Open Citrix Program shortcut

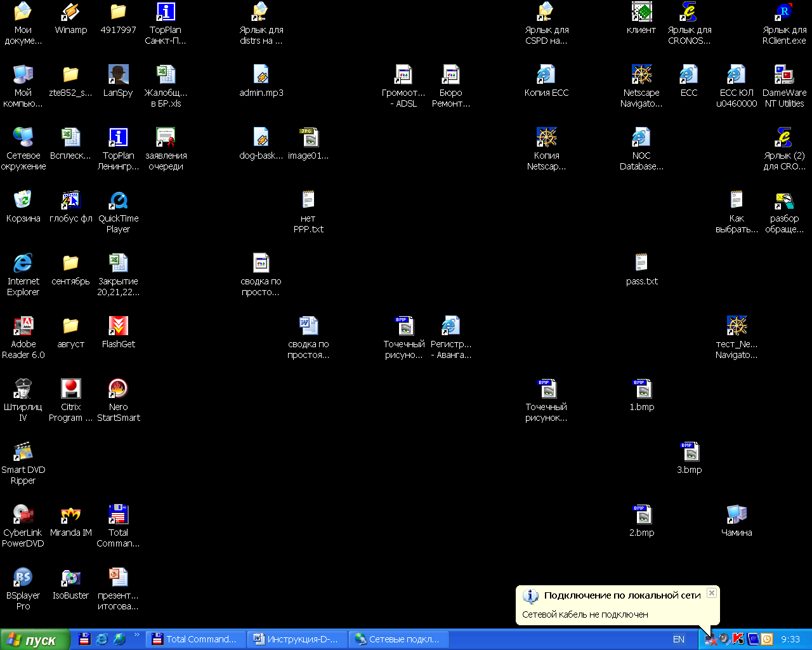70,401
